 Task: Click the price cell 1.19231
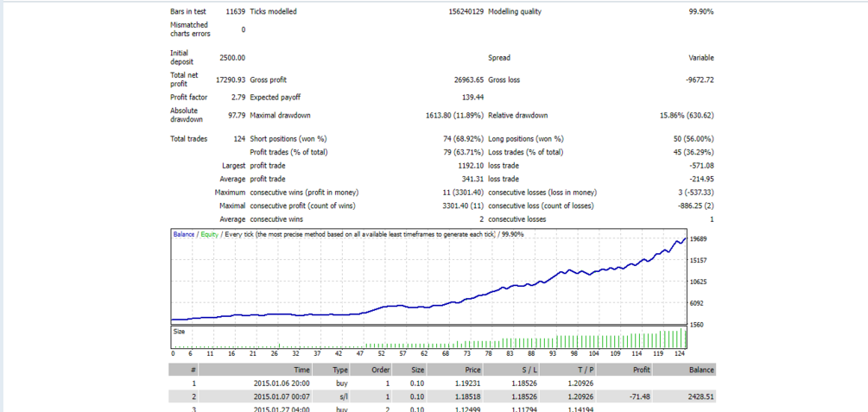coord(468,383)
